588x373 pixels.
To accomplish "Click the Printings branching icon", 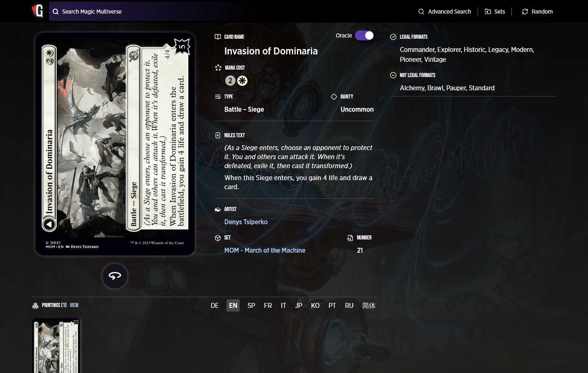I will (x=35, y=305).
